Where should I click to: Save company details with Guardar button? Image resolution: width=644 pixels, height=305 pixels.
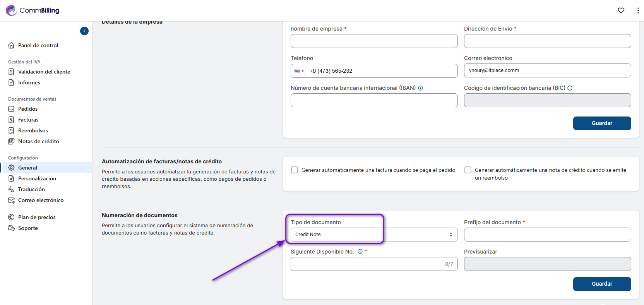click(x=602, y=123)
